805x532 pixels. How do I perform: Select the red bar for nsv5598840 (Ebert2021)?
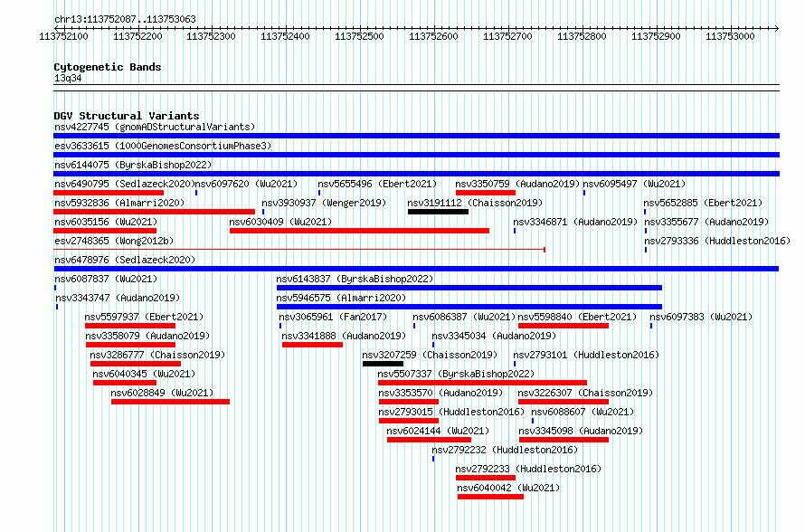(x=563, y=326)
